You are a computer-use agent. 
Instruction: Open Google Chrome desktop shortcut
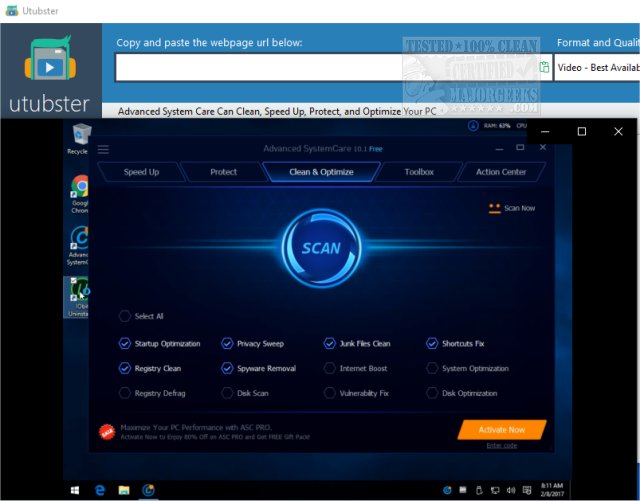tap(80, 194)
